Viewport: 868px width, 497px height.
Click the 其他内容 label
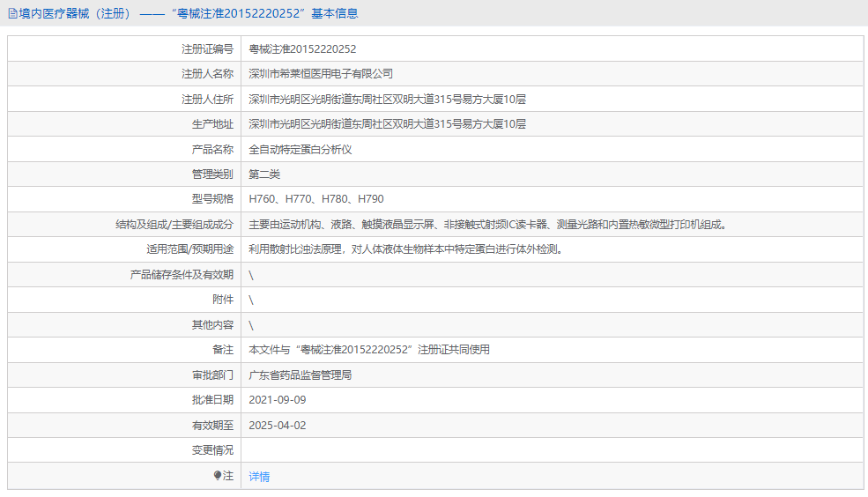click(x=212, y=325)
